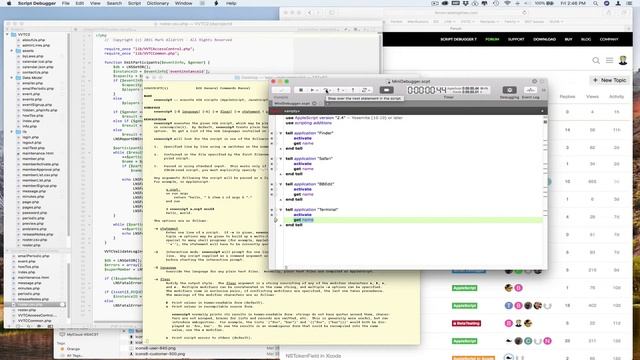Open contactUs.php in BBEdit file list
Viewport: 640px width, 360px height.
[35, 72]
